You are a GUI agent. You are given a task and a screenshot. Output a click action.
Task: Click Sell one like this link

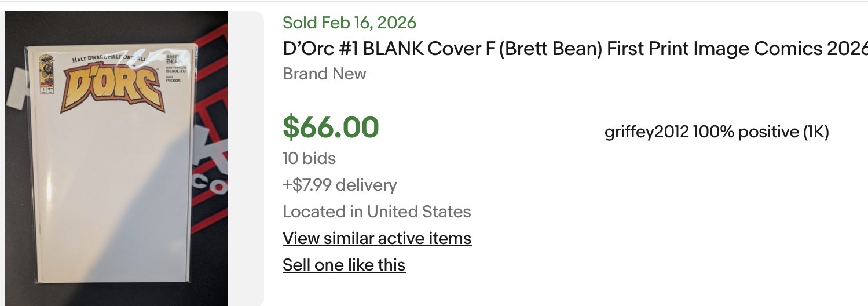tap(344, 265)
